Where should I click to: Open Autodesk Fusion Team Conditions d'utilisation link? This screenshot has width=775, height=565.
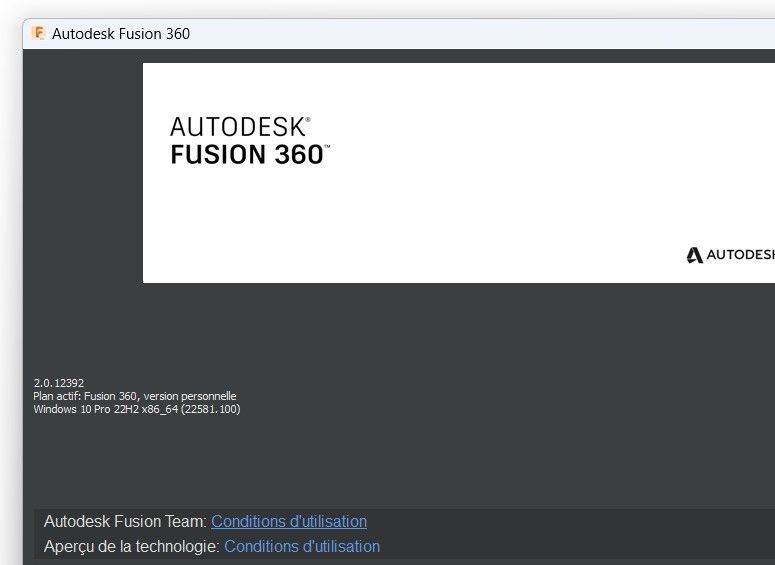289,521
